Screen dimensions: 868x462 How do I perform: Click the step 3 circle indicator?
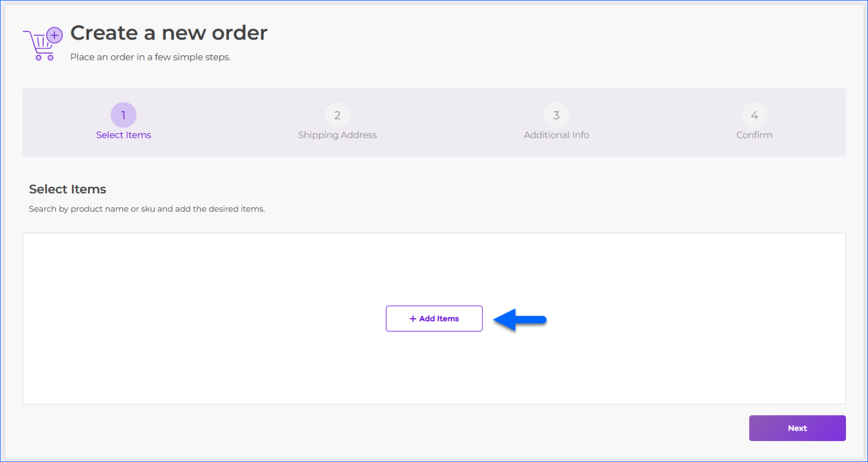tap(556, 115)
